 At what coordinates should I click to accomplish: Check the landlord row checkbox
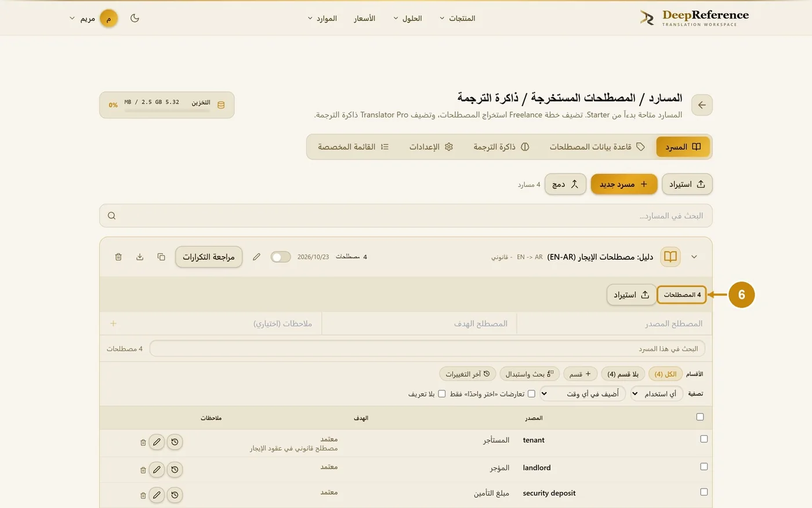(x=704, y=466)
